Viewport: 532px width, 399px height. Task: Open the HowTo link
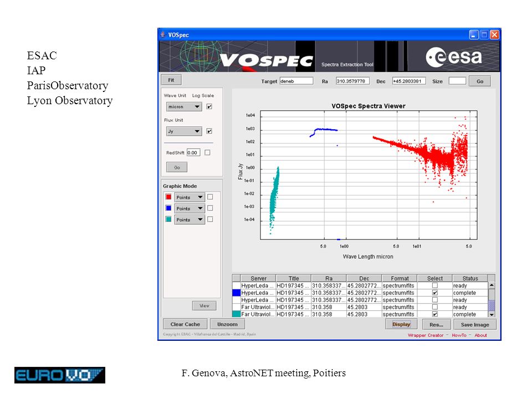(x=459, y=335)
